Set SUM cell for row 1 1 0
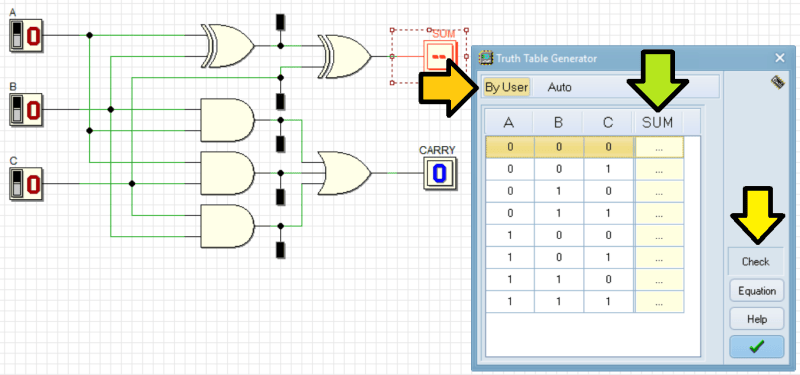The height and width of the screenshot is (375, 800). click(x=659, y=280)
